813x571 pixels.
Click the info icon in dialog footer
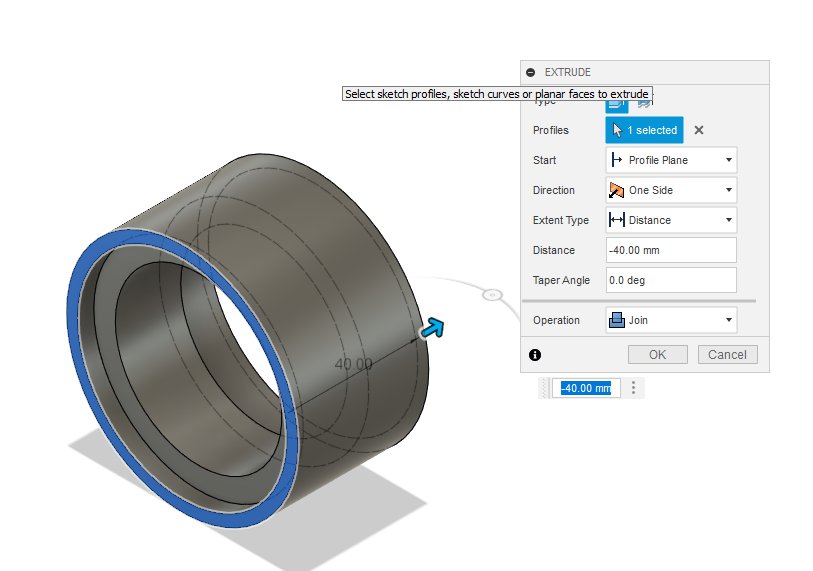point(535,354)
